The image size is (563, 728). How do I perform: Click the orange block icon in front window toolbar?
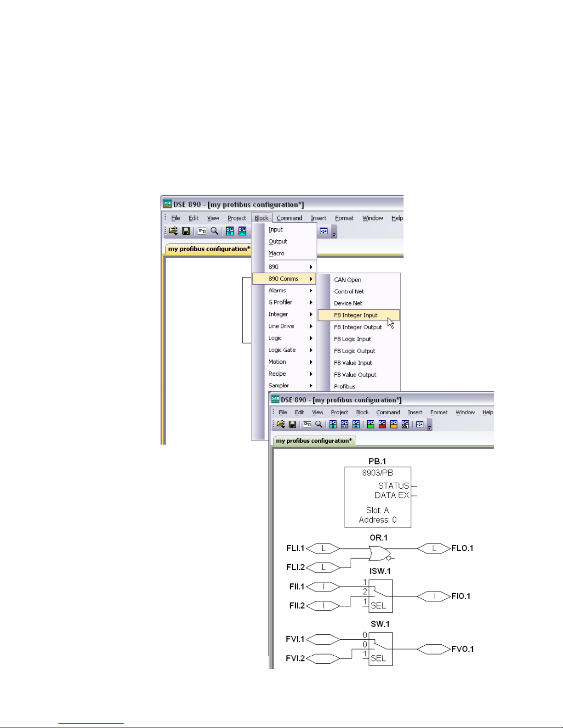coord(393,424)
